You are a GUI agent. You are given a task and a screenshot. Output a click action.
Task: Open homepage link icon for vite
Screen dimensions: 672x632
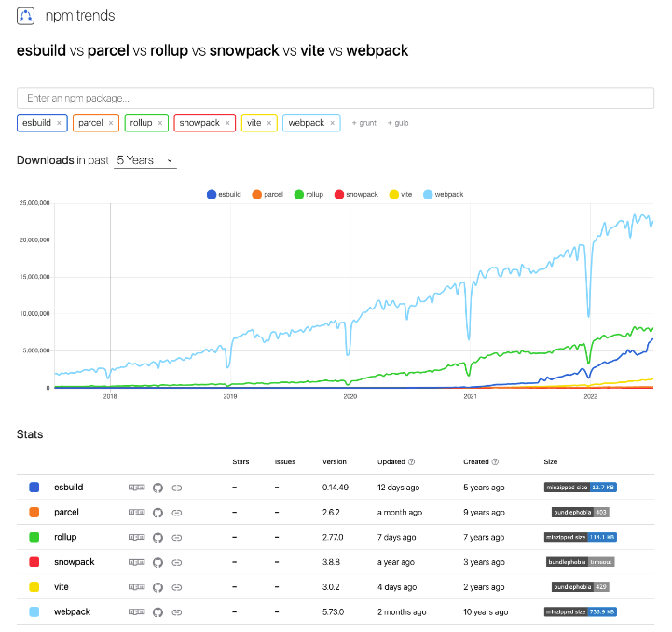176,587
